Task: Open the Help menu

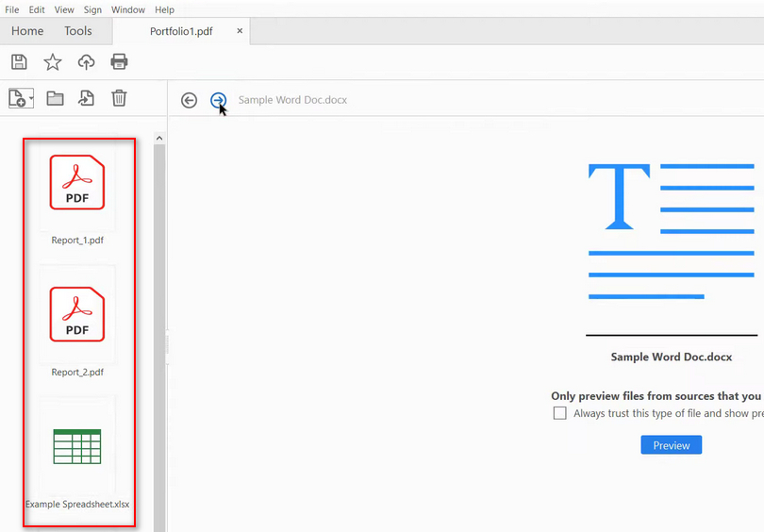Action: (165, 9)
